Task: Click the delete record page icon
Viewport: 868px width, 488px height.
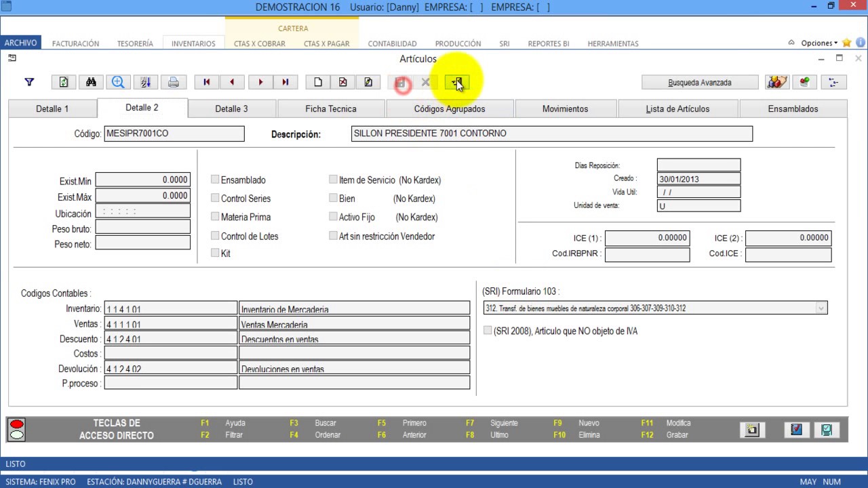Action: [343, 82]
